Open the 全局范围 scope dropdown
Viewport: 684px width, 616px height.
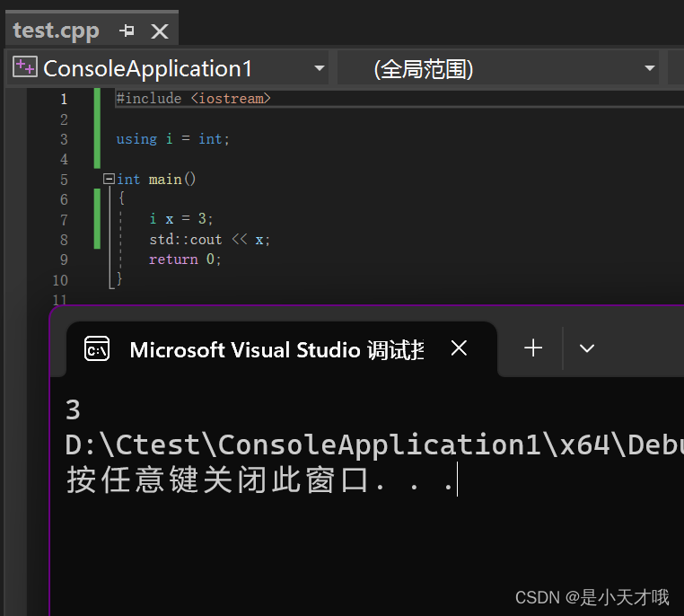click(x=649, y=68)
